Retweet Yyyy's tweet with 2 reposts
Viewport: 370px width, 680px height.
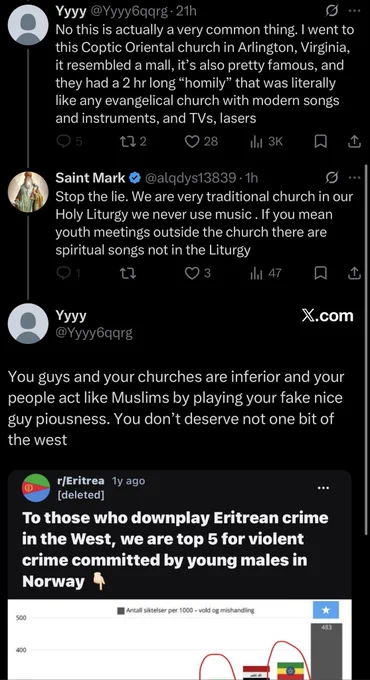pos(132,142)
